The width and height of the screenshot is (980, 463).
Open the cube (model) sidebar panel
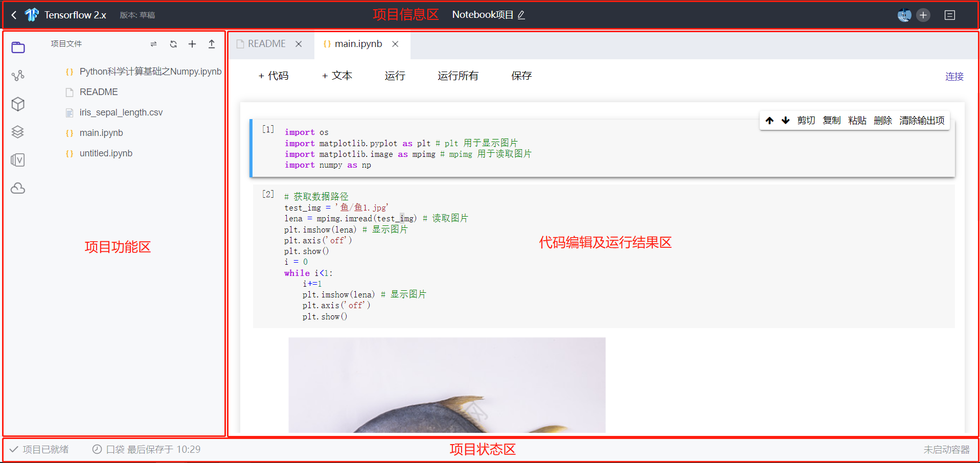(x=18, y=104)
